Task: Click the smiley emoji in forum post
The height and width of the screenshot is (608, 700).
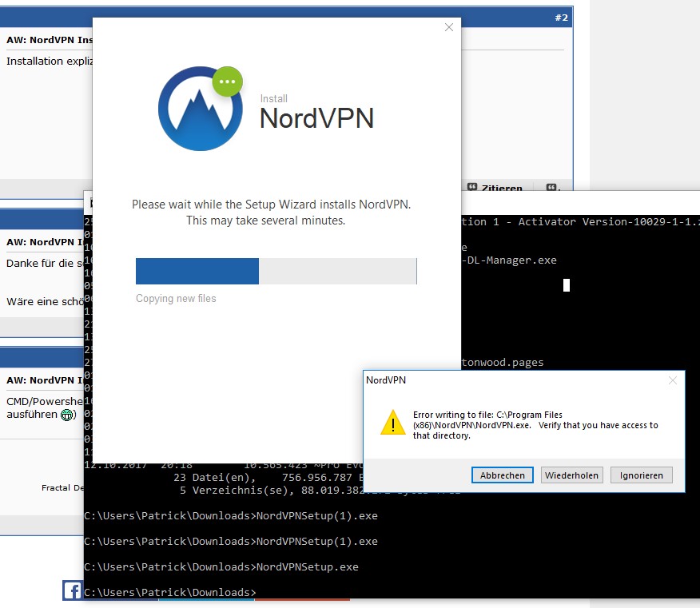Action: tap(66, 415)
